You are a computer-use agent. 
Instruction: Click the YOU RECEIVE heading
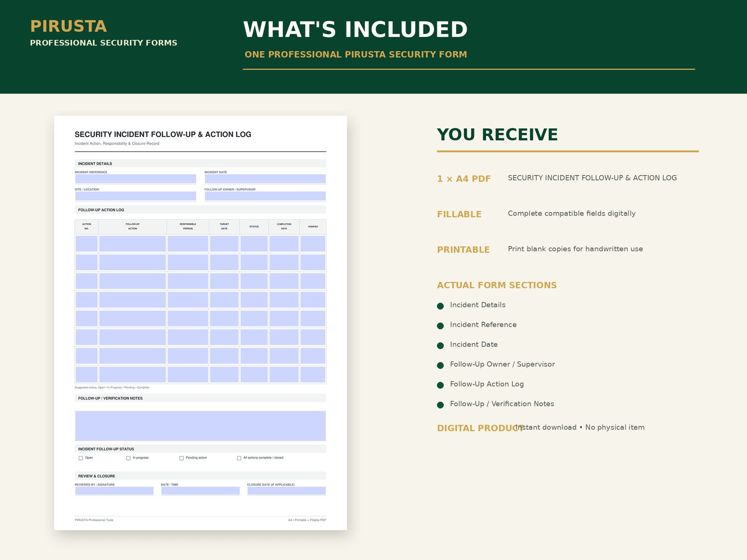[498, 134]
